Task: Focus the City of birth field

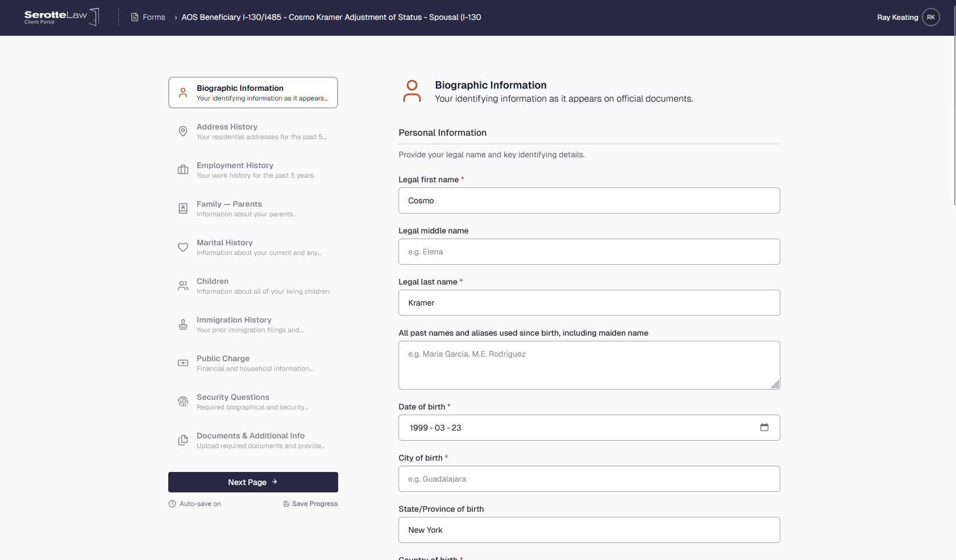Action: tap(589, 479)
